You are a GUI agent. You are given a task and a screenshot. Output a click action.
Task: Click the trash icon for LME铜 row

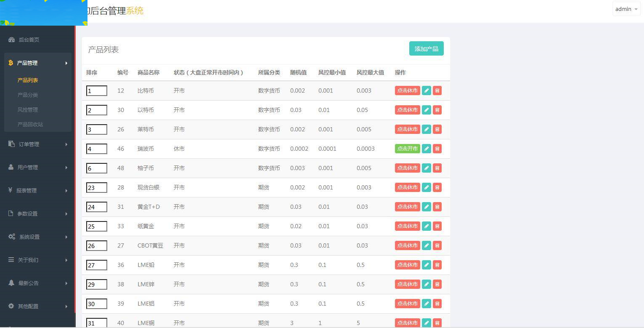click(x=437, y=323)
